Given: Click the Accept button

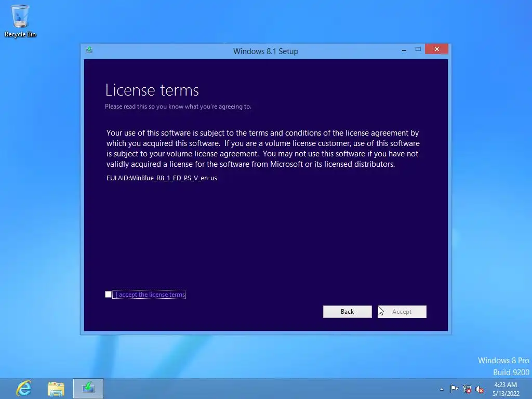Looking at the screenshot, I should [x=402, y=312].
